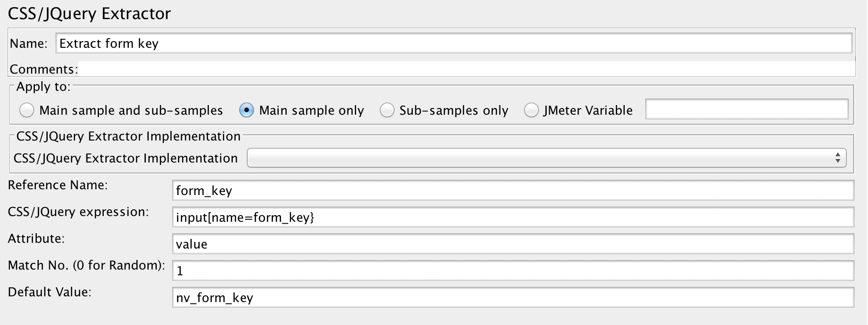Select "Main sample and sub-samples" radio option
The width and height of the screenshot is (868, 325).
click(27, 110)
